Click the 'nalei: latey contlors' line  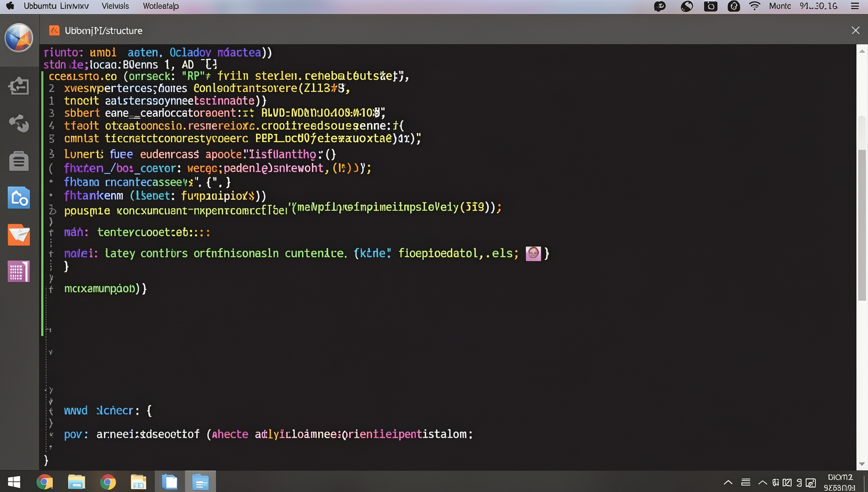(x=307, y=253)
